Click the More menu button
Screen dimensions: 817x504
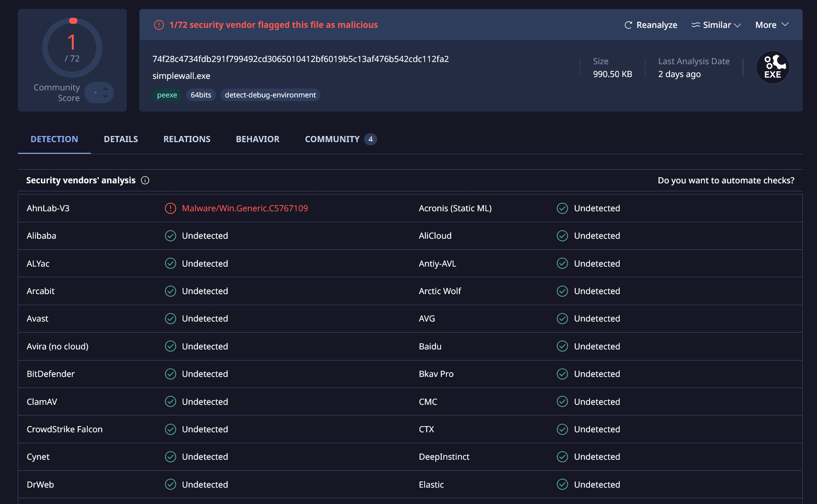point(772,25)
